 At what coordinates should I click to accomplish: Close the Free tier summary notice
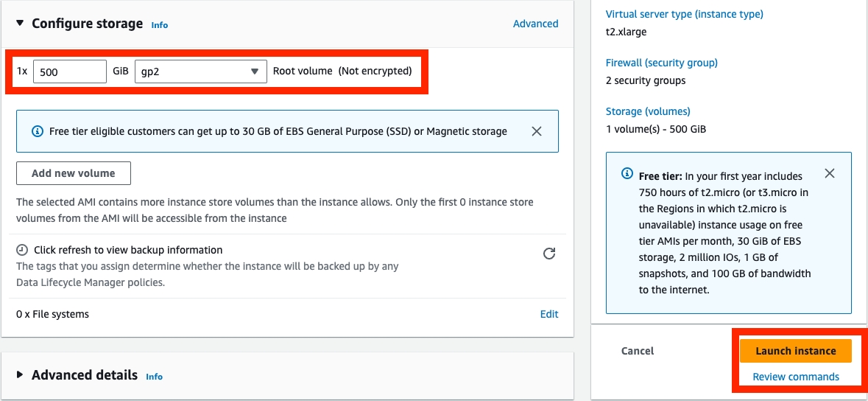click(x=830, y=174)
